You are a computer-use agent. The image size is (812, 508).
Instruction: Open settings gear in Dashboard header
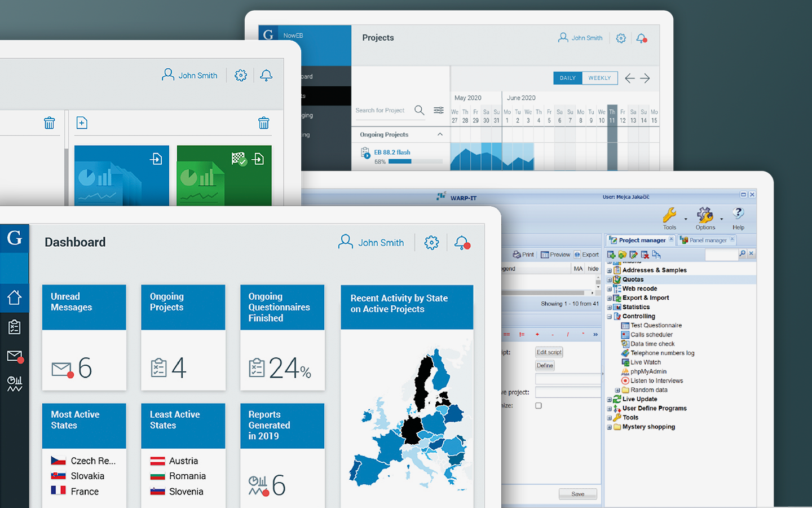tap(431, 243)
